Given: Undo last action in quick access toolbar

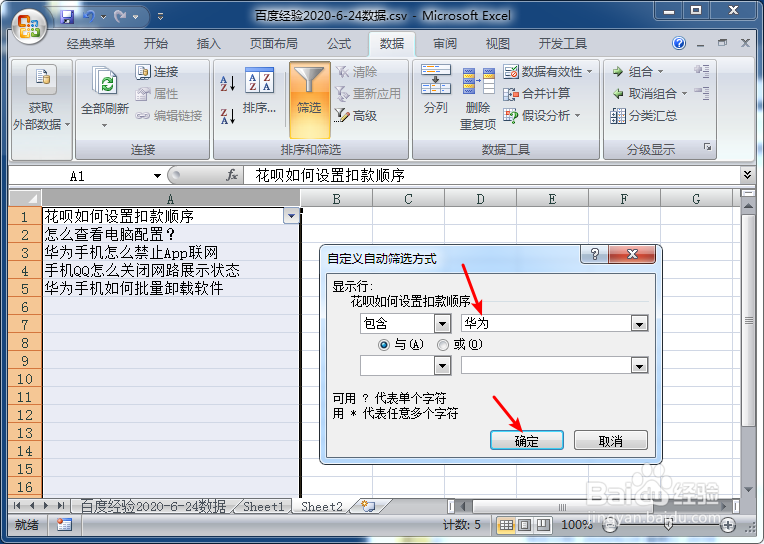Looking at the screenshot, I should click(x=89, y=17).
